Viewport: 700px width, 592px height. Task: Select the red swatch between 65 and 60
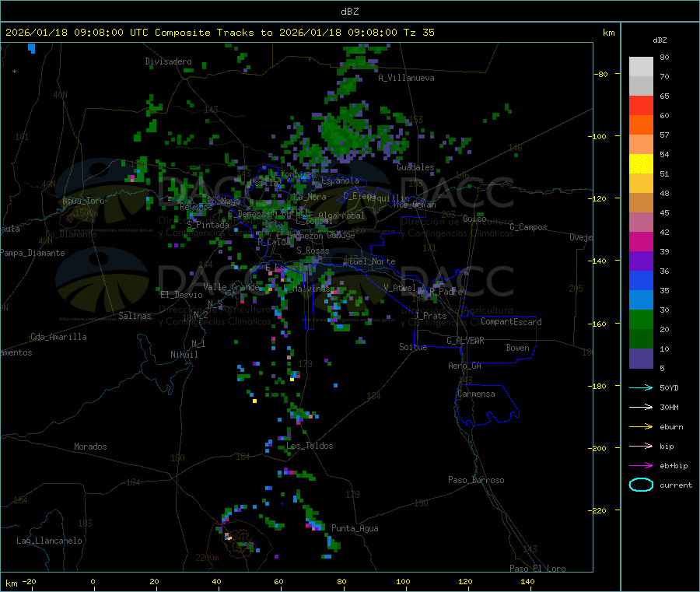click(x=641, y=105)
